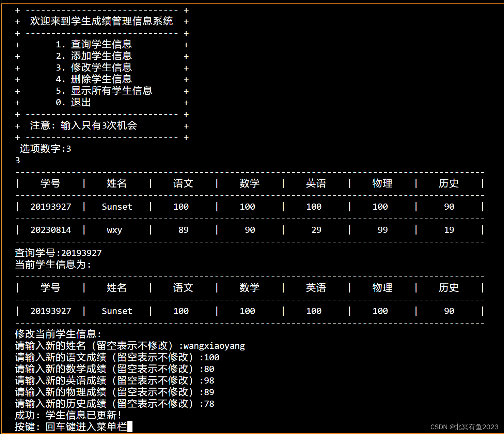Click prompt '请输入新的英语成绩'
Screen dimensions: 504x434
click(x=61, y=380)
